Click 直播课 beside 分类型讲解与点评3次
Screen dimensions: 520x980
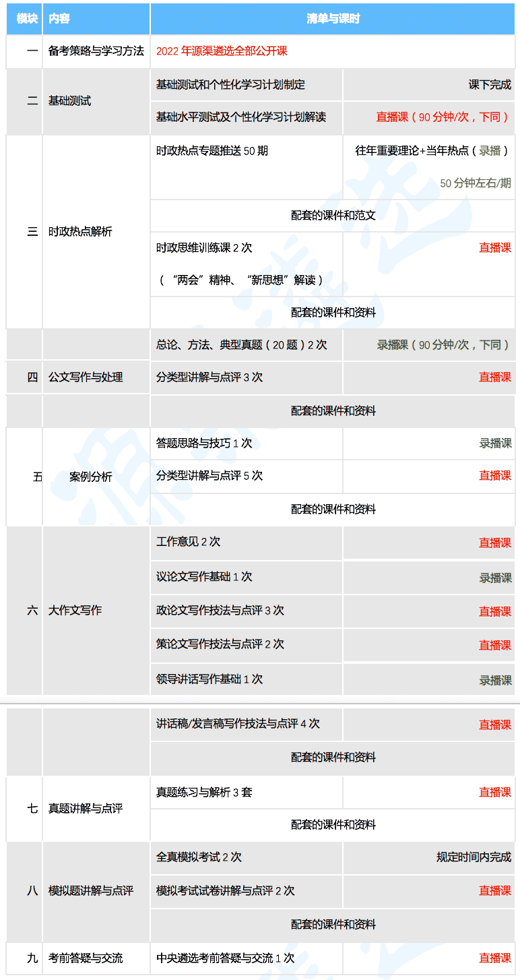[x=495, y=377]
